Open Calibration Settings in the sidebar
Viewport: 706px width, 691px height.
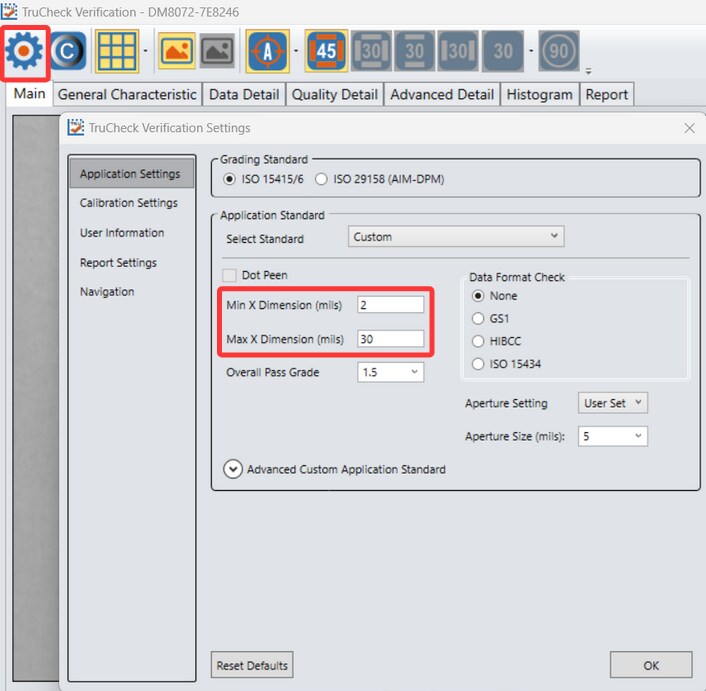click(x=129, y=203)
